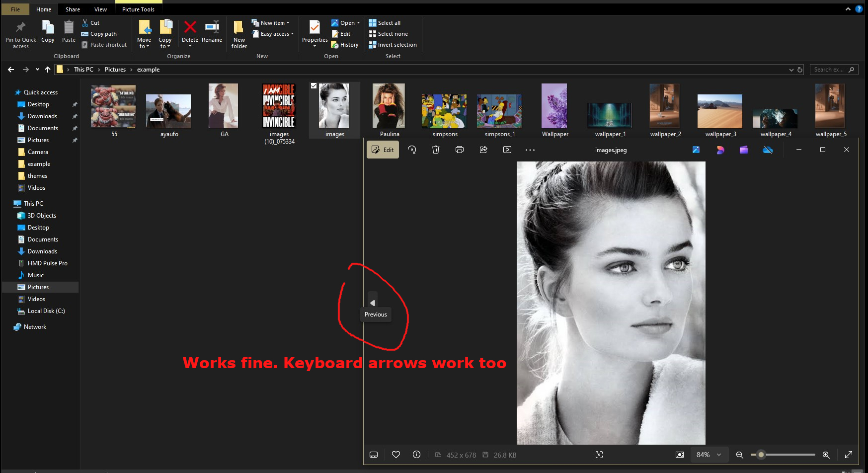Uncheck the checkbox on images thumbnail
868x473 pixels.
tap(314, 86)
